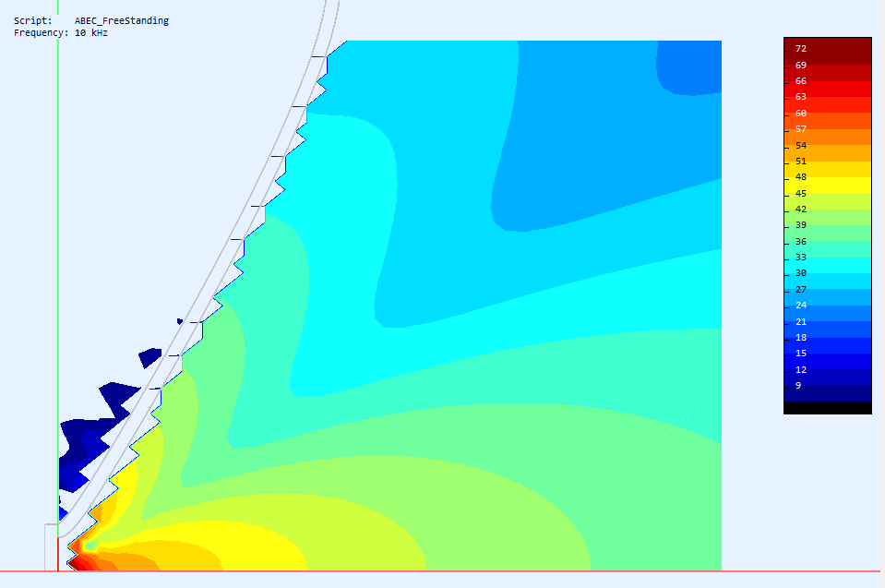Image resolution: width=885 pixels, height=588 pixels.
Task: Click the 36 legend value
Action: coord(801,241)
